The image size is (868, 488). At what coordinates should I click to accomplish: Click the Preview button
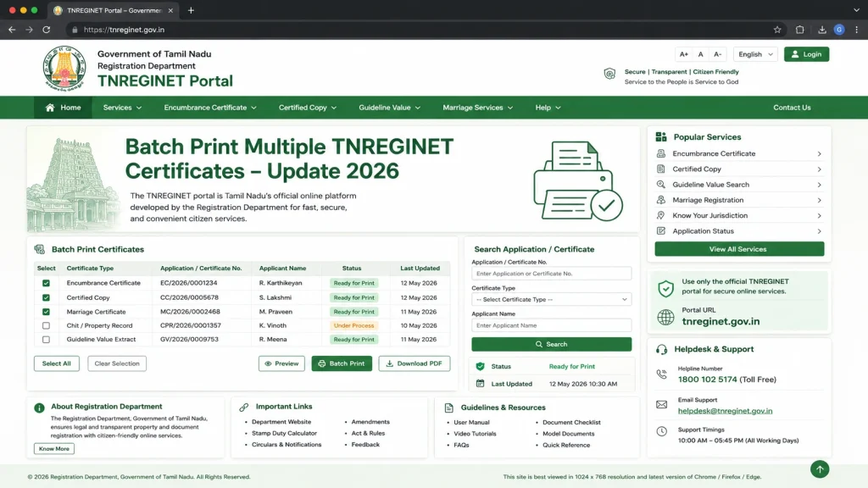[281, 363]
